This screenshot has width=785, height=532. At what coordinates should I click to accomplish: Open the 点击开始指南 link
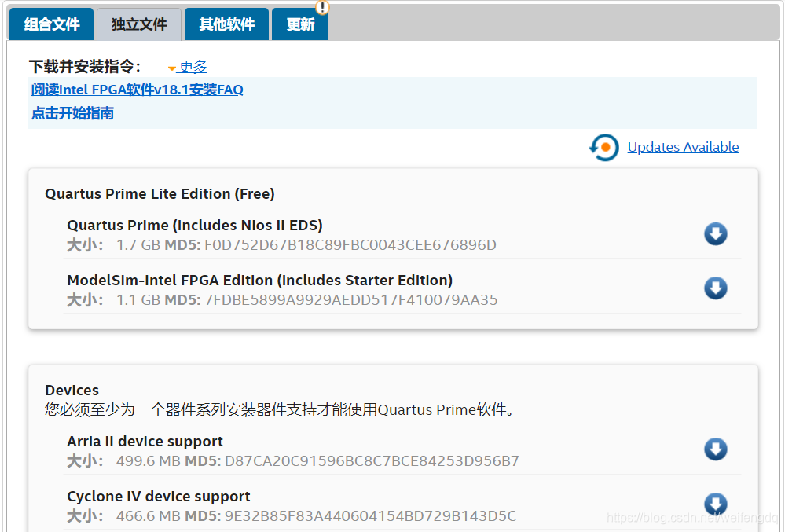point(72,113)
